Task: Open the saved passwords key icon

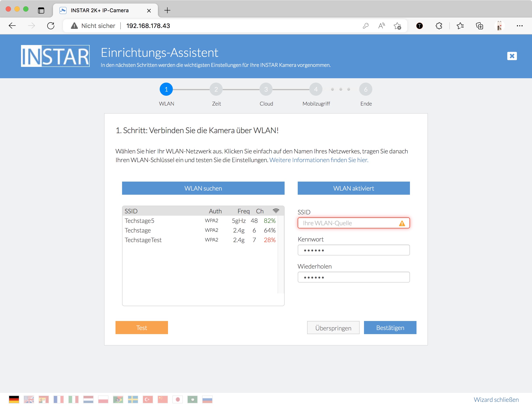Action: 366,26
